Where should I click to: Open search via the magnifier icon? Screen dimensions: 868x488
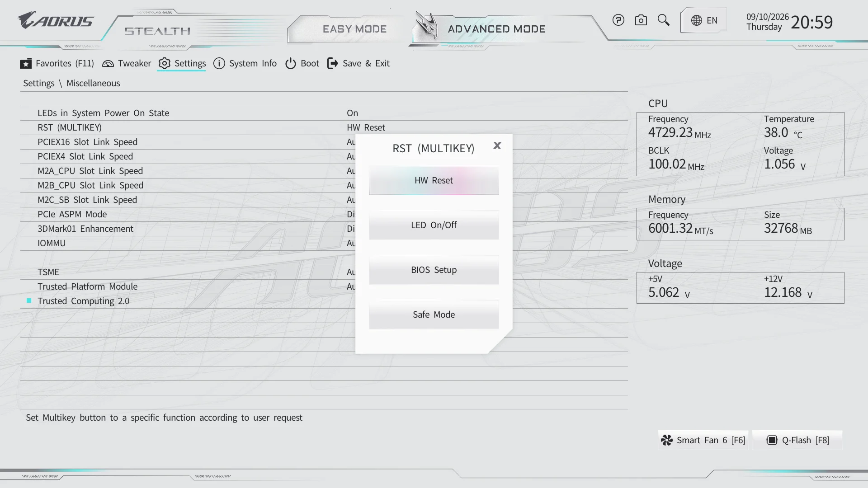tap(663, 20)
